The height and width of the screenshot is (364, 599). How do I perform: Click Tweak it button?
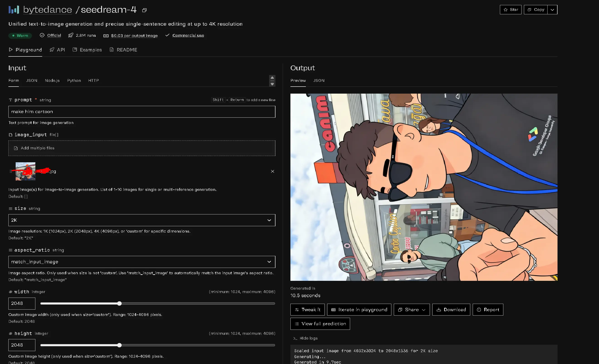point(307,310)
